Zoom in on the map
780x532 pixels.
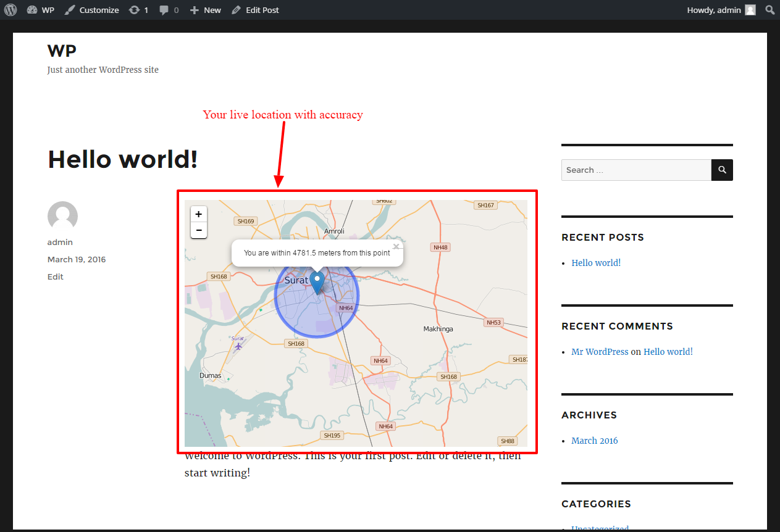coord(198,214)
